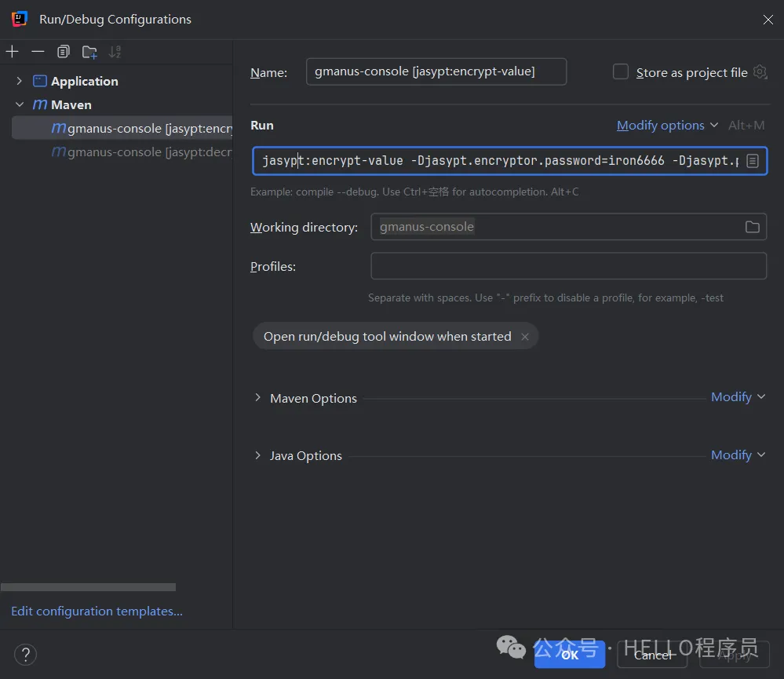Viewport: 784px width, 679px height.
Task: Enable Store as project file checkbox
Action: point(621,72)
